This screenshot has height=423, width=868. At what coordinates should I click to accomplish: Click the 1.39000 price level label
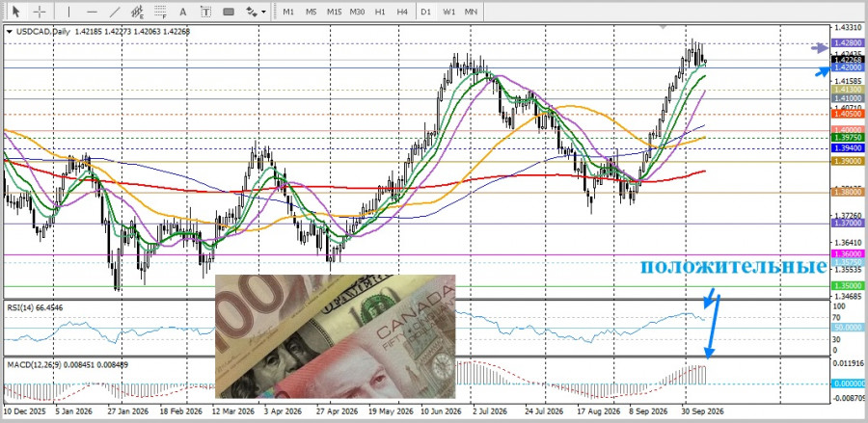click(848, 160)
